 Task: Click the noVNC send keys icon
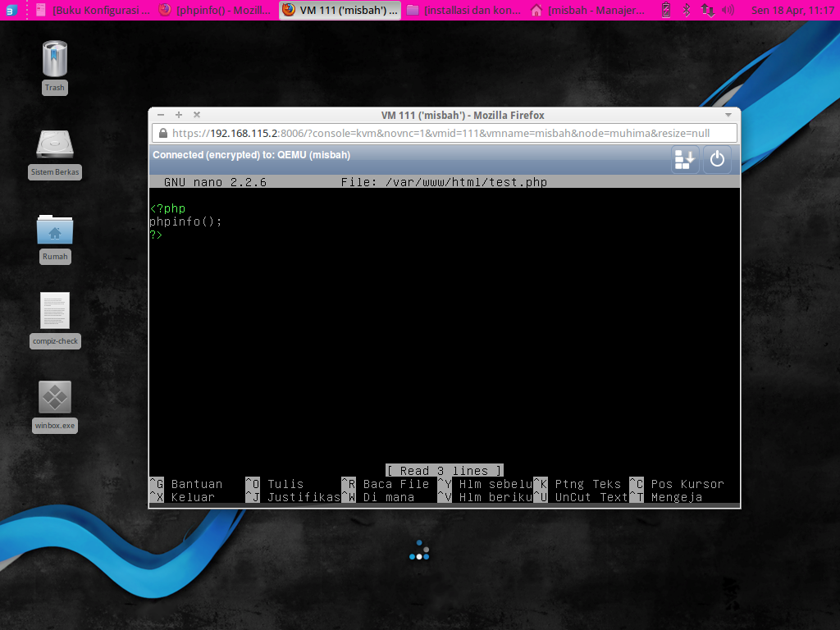pos(685,159)
